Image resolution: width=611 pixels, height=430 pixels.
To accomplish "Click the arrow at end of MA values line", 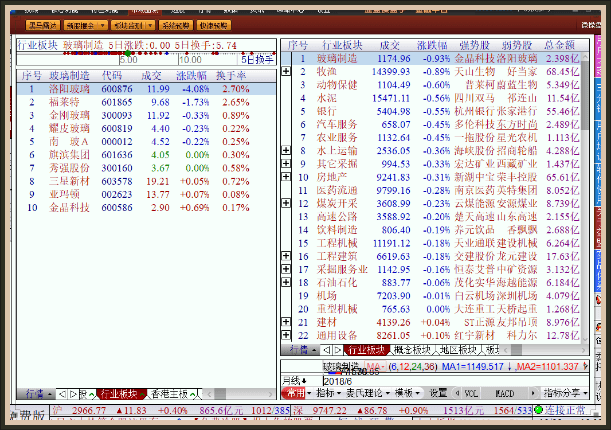I will tap(585, 367).
